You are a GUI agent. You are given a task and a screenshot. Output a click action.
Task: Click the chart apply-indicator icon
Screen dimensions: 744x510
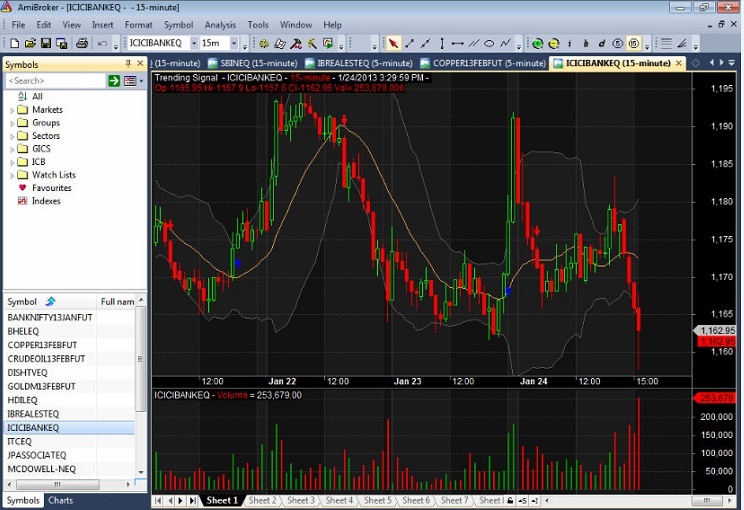point(328,44)
